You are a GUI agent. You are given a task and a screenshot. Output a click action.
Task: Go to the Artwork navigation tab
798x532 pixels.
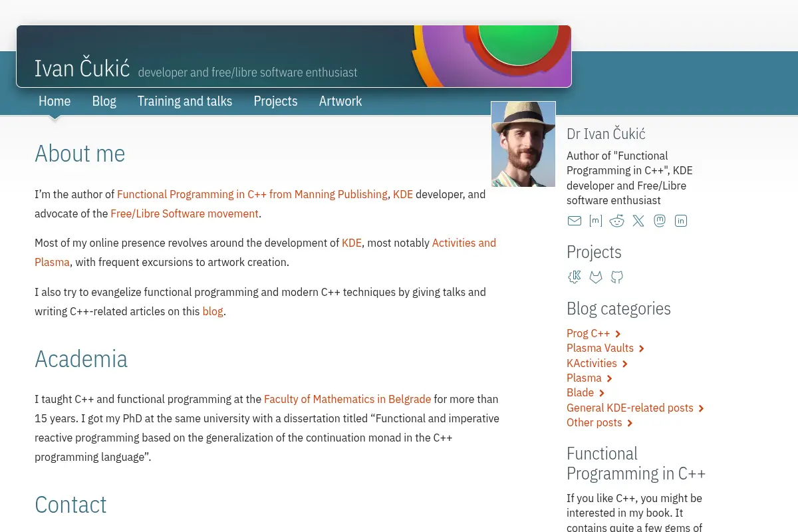(x=340, y=101)
